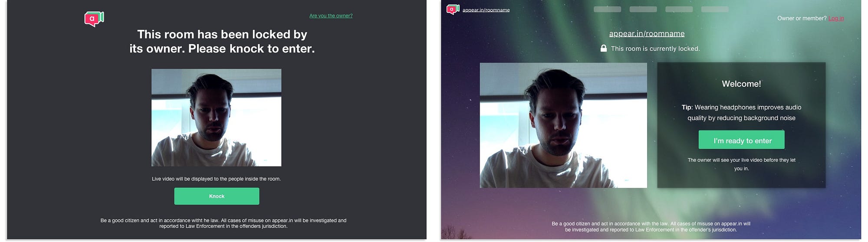This screenshot has height=242, width=868.
Task: Select the third grey placeholder menu item
Action: pyautogui.click(x=679, y=9)
